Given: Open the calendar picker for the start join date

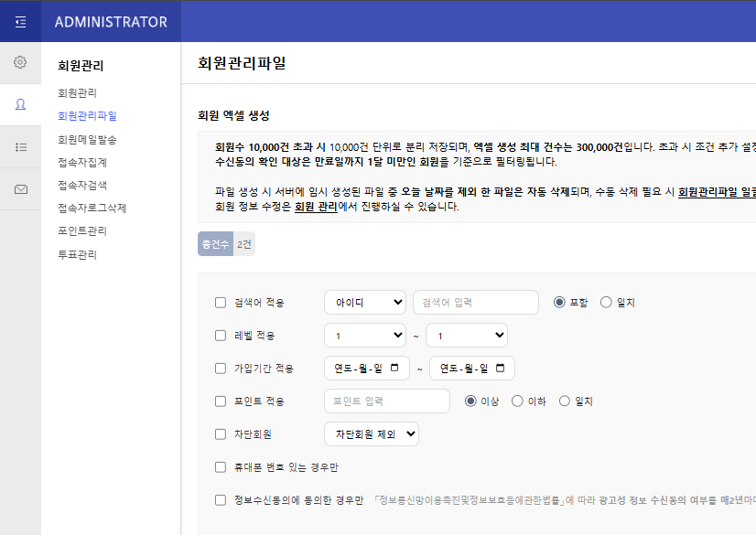Looking at the screenshot, I should (x=394, y=369).
